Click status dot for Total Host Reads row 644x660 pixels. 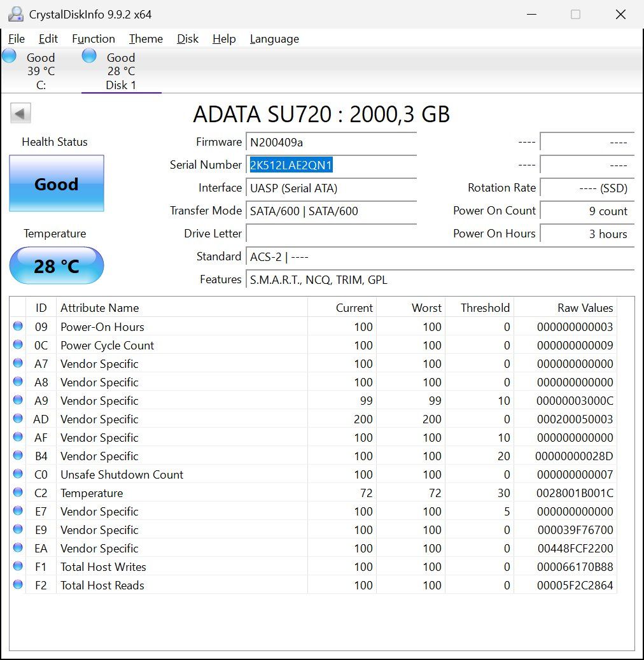click(18, 585)
